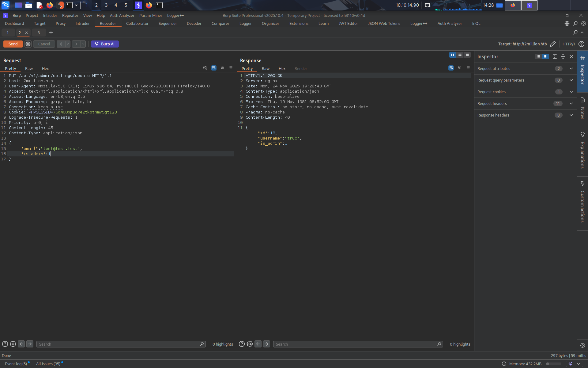Screen dimensions: 588x368
Task: Open the Burp global search magnifier
Action: pos(575,23)
